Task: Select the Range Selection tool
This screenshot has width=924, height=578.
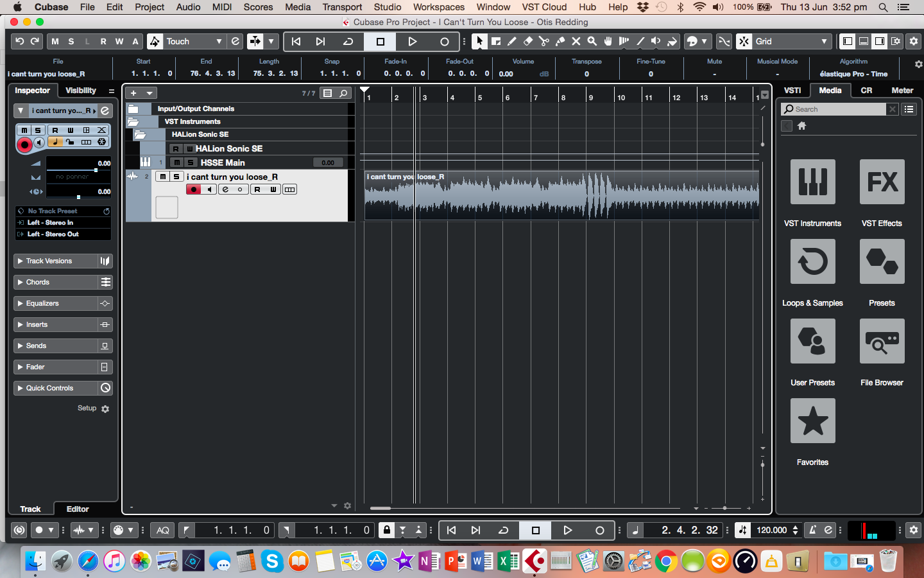Action: pos(495,41)
